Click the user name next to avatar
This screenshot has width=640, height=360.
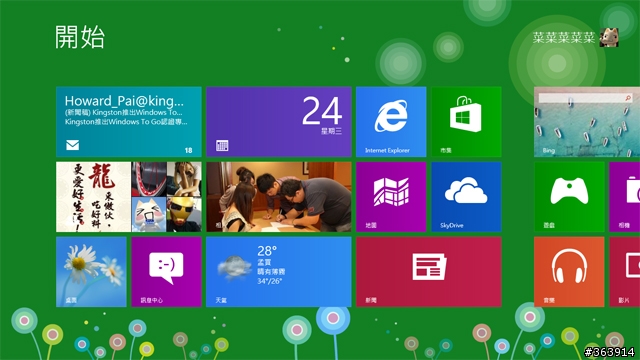coord(564,38)
